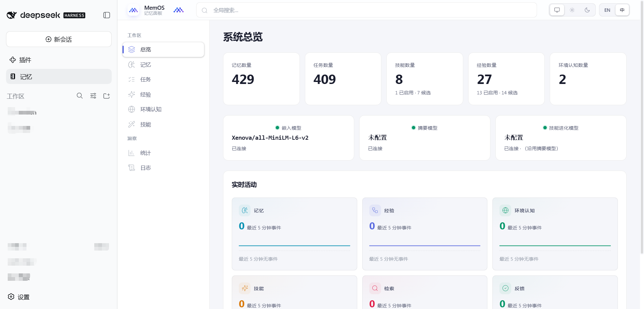
Task: Click the 技能数量 8 card
Action: [425, 79]
